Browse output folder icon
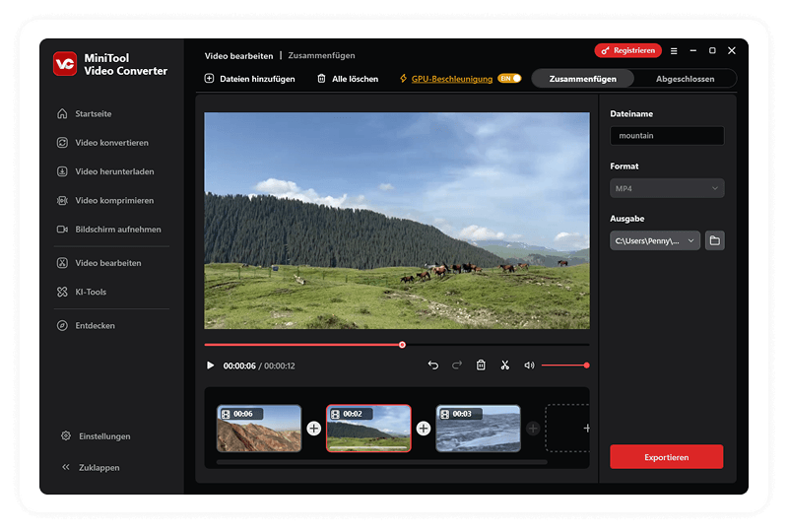The image size is (788, 532). 714,240
